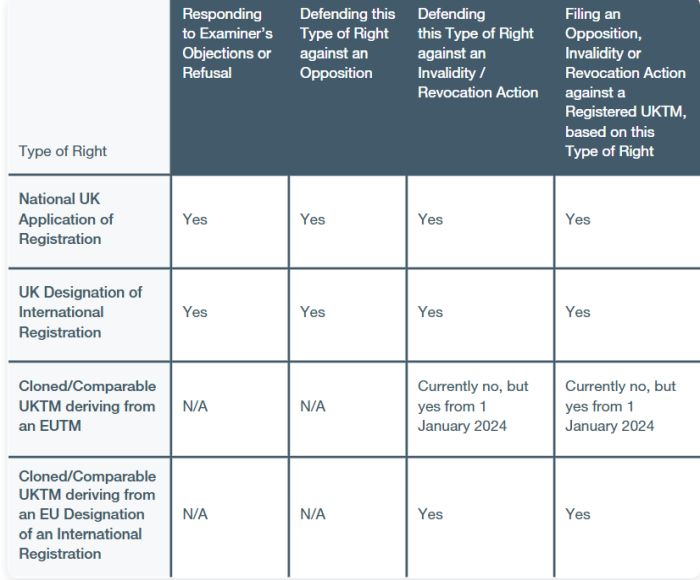
Task: Click 'Yes' under Filing column for EU Designation row
Action: click(578, 514)
